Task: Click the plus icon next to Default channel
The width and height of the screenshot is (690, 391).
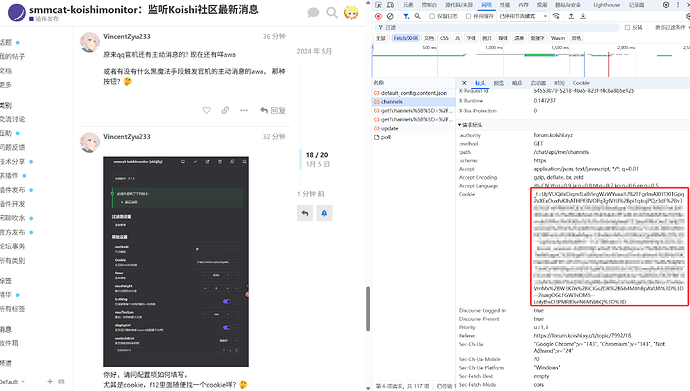Action: click(50, 381)
